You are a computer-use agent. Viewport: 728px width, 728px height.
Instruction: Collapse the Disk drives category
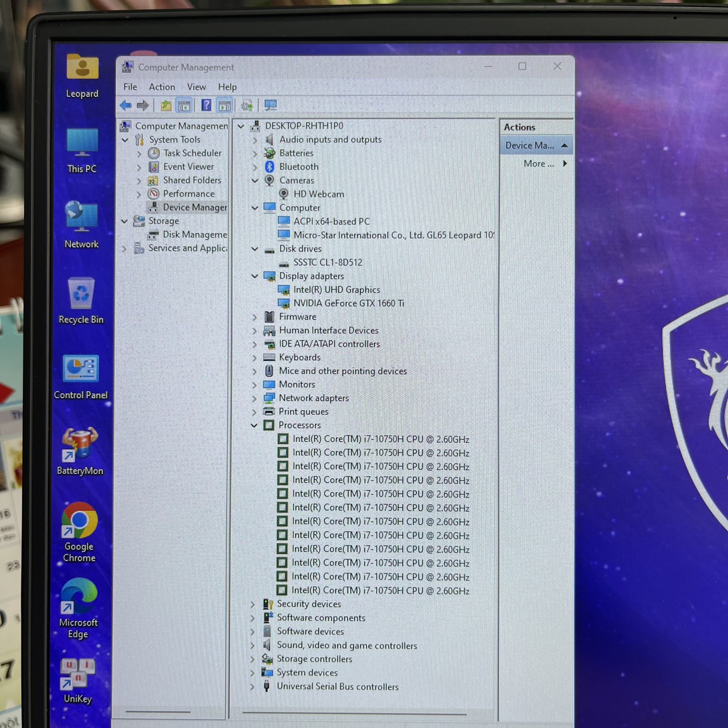[255, 249]
